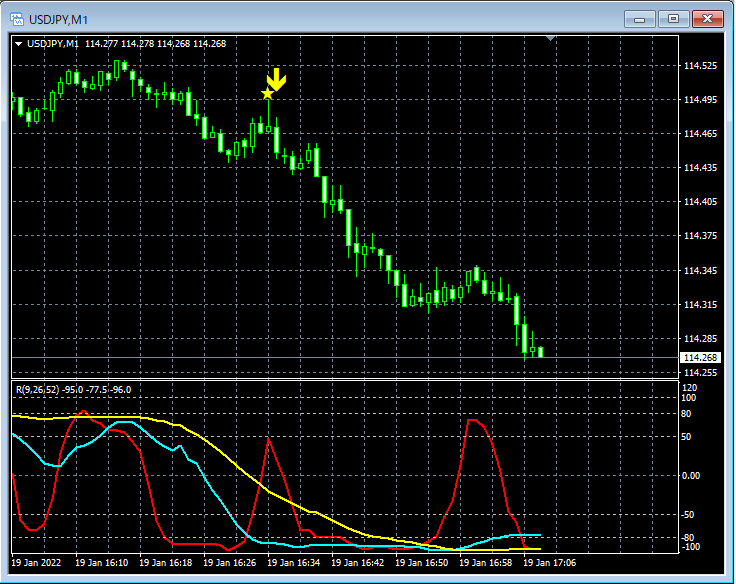736x584 pixels.
Task: Select the yellow indicator line
Action: click(x=236, y=464)
